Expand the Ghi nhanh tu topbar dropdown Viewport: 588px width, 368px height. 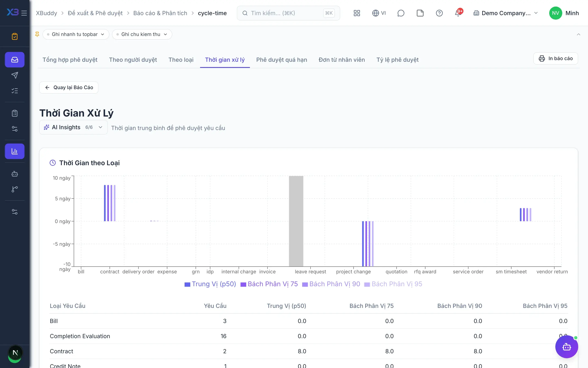[x=76, y=34]
